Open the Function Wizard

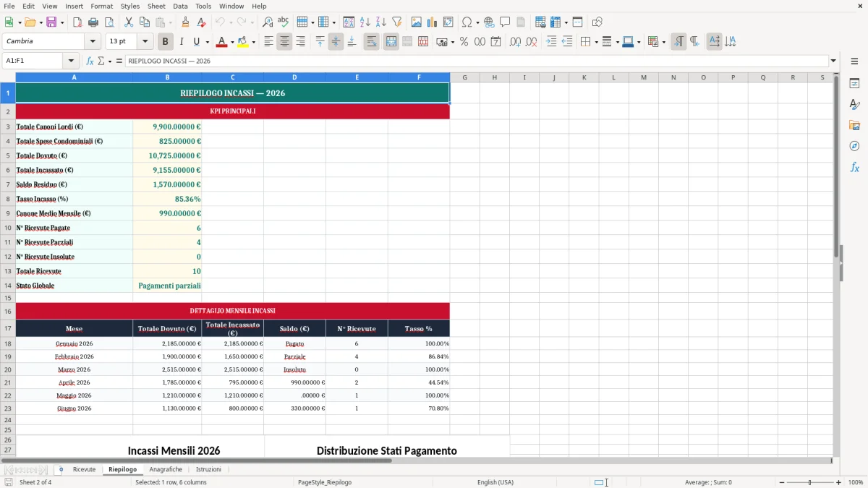pyautogui.click(x=90, y=61)
